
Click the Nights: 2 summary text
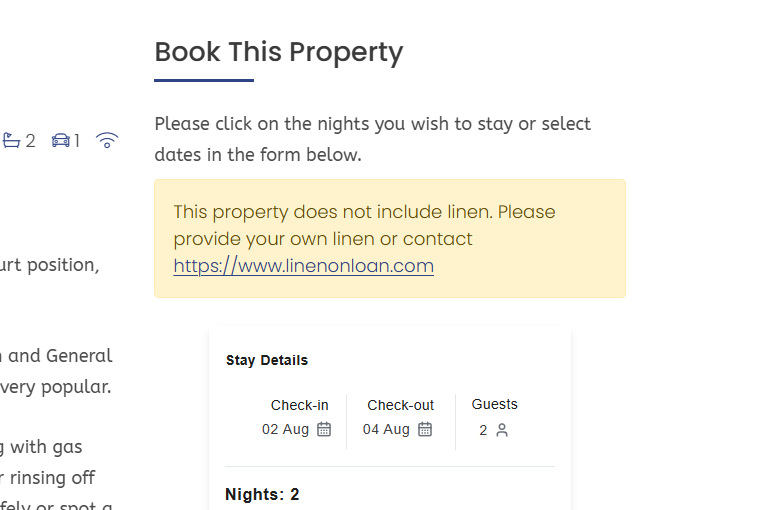(262, 494)
